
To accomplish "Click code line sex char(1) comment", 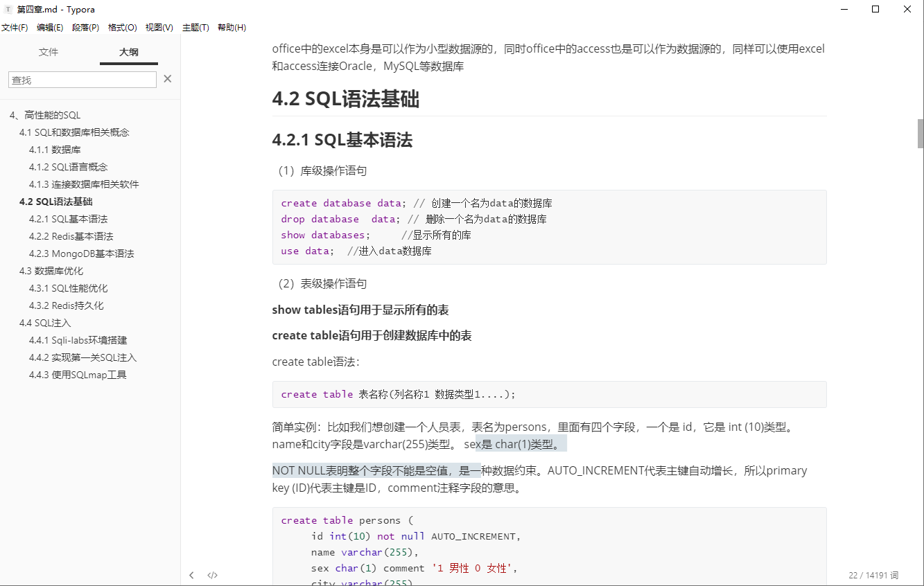I will point(415,568).
